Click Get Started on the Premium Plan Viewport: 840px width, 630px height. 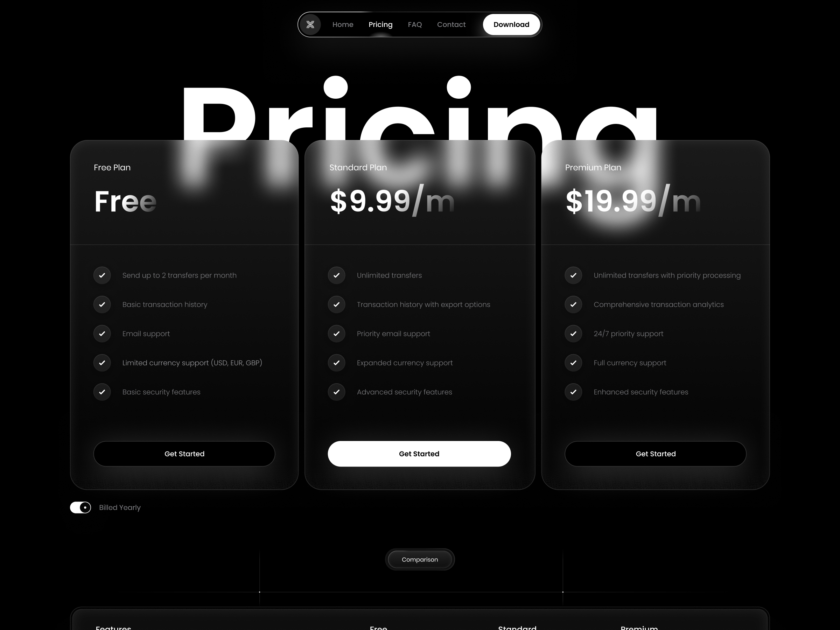point(656,453)
